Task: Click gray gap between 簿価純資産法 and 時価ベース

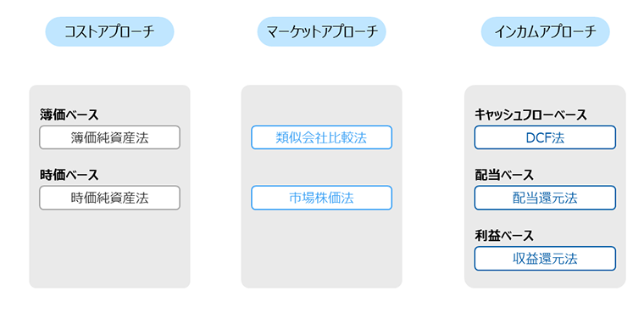Action: (109, 159)
